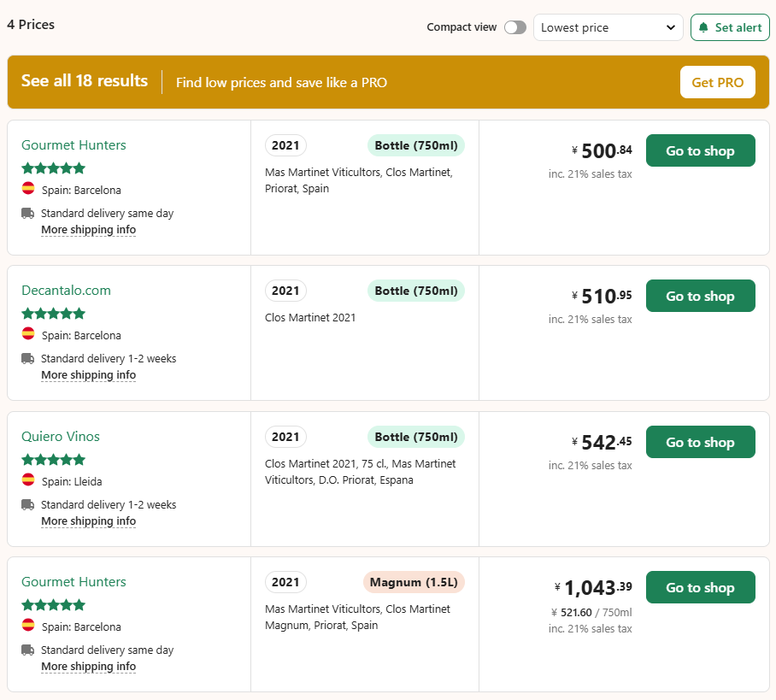This screenshot has height=700, width=776.
Task: Click the "Clos Martinet 2021" description text
Action: click(310, 317)
